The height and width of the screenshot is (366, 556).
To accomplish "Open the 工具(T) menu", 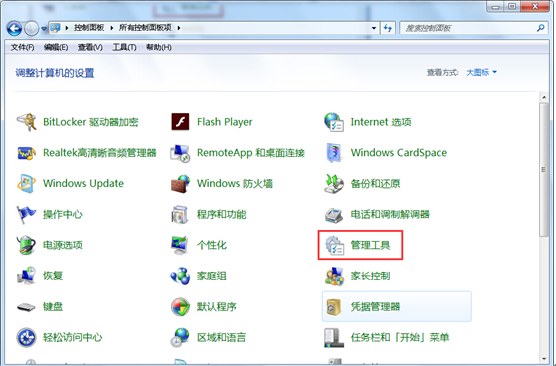I will (124, 47).
